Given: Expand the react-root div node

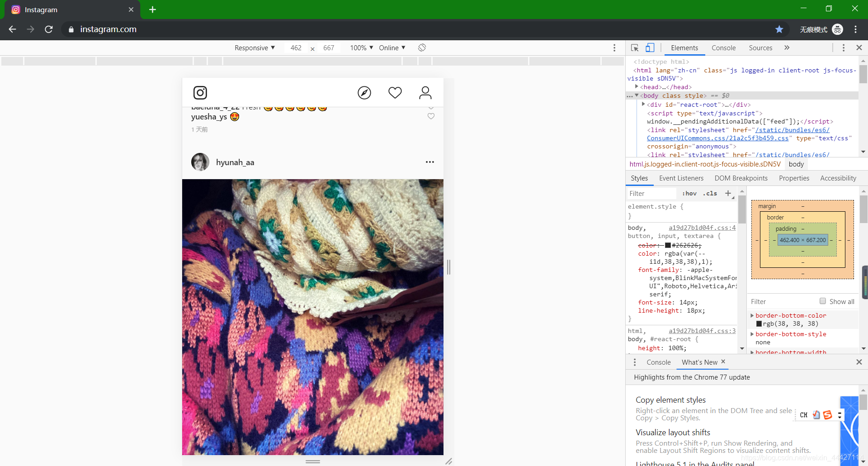Looking at the screenshot, I should [x=643, y=104].
